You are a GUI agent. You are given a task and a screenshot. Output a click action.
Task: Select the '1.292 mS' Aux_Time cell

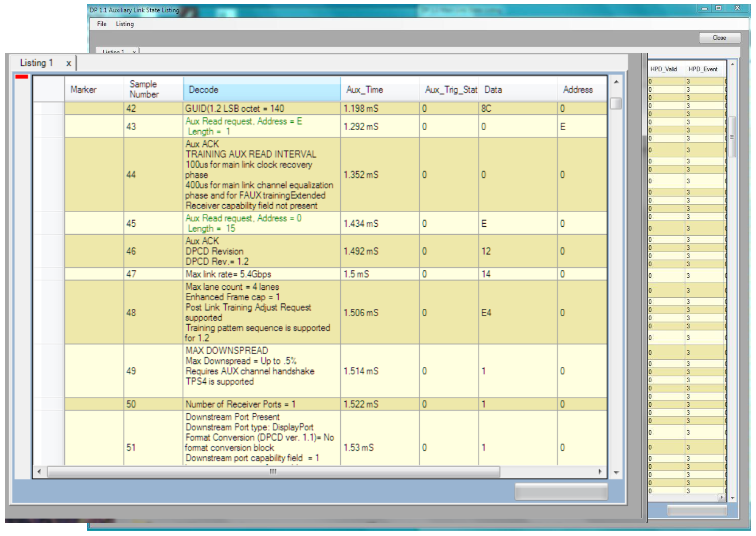(x=380, y=126)
